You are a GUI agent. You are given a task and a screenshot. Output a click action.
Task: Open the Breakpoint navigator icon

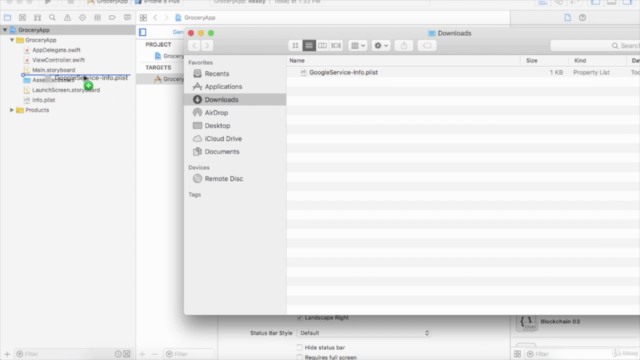(x=112, y=18)
